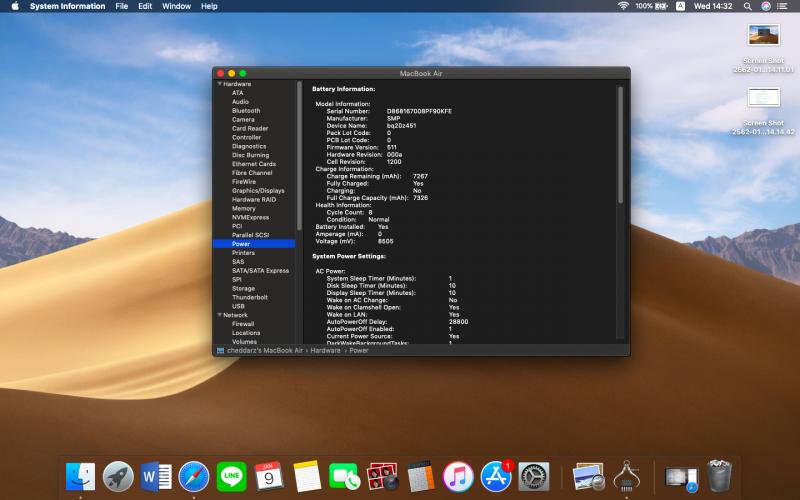Collapse the Hardware section in sidebar
Image resolution: width=800 pixels, height=500 pixels.
click(x=219, y=84)
